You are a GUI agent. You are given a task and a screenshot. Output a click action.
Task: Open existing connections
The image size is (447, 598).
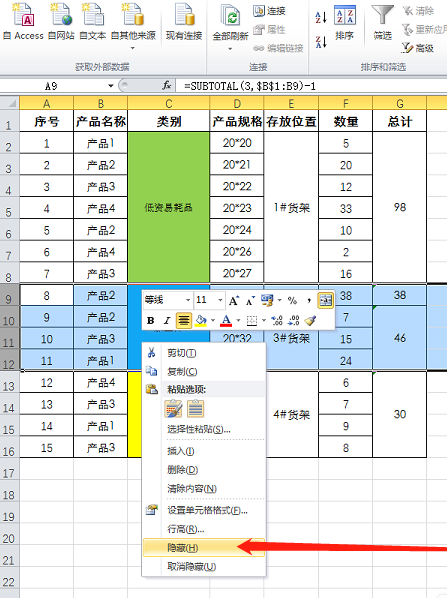(184, 22)
